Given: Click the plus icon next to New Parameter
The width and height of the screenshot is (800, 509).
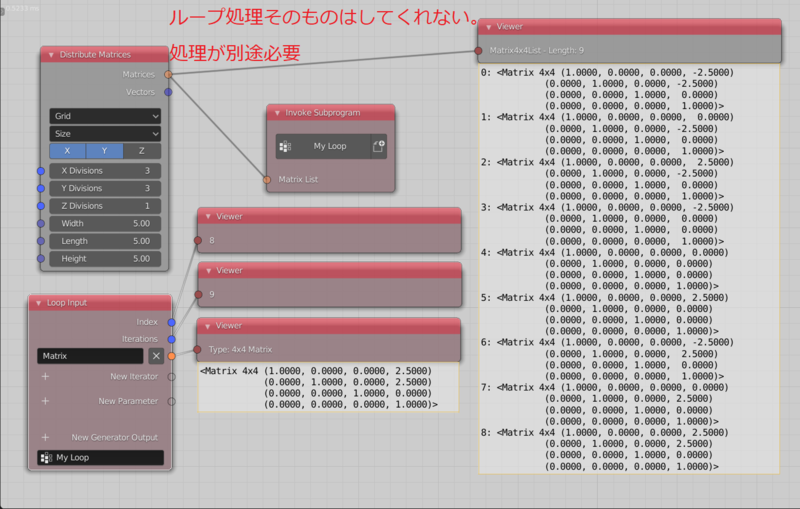Looking at the screenshot, I should tap(45, 401).
